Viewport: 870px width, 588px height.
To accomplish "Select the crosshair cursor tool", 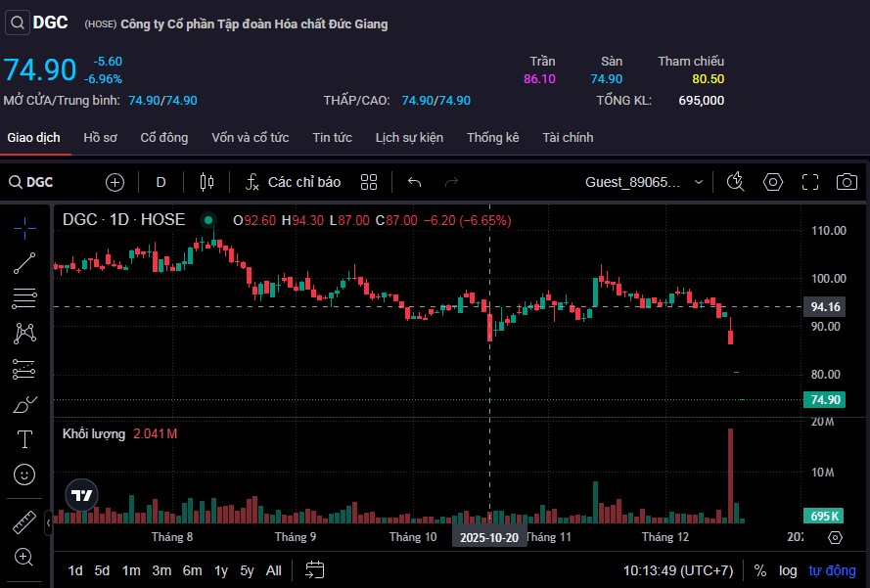I will [x=24, y=228].
